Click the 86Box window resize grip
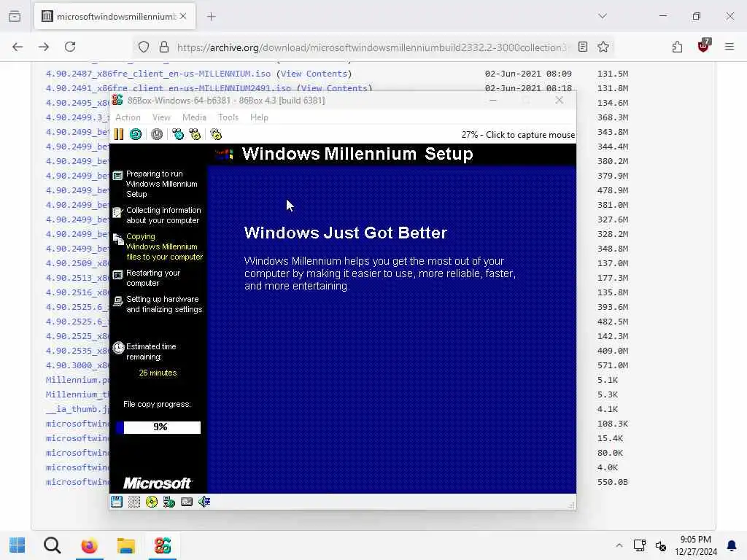Screen dimensions: 747x560 click(571, 505)
